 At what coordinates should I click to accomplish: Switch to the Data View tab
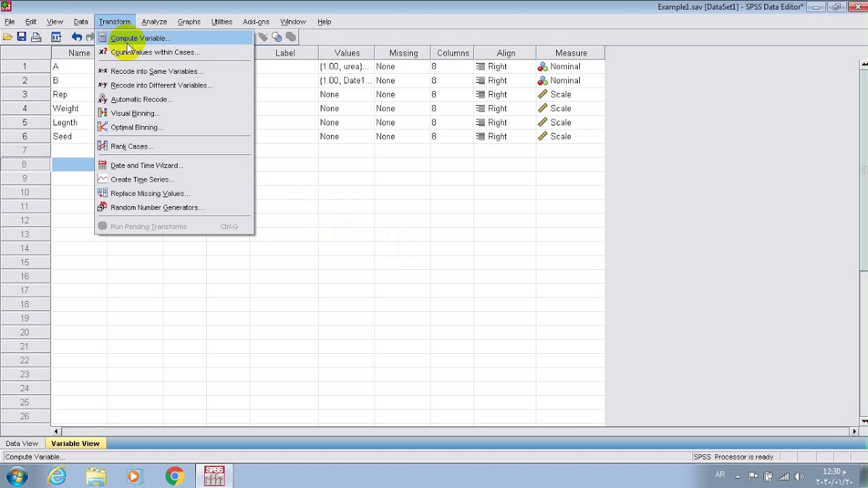[22, 443]
